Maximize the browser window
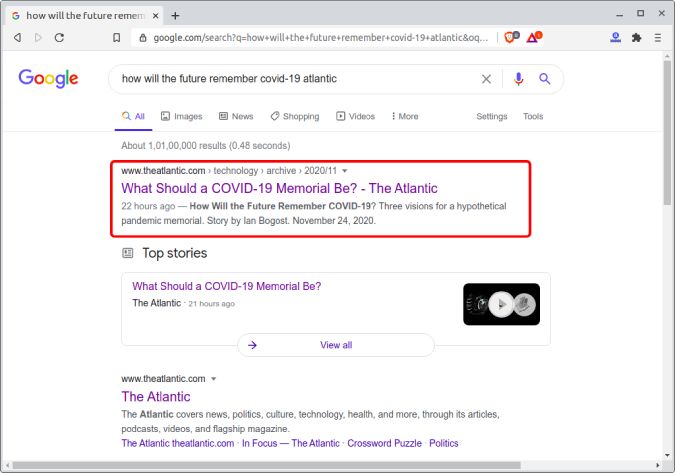Screen dimensions: 675x473 (x=641, y=13)
